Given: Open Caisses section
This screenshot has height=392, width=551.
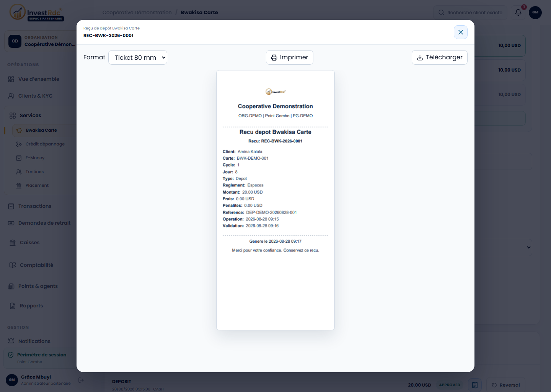Looking at the screenshot, I should [29, 242].
